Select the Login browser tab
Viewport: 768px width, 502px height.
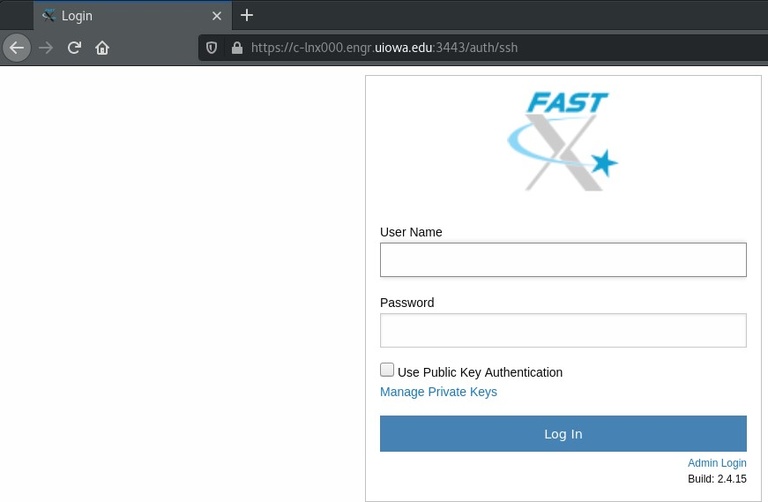click(120, 16)
